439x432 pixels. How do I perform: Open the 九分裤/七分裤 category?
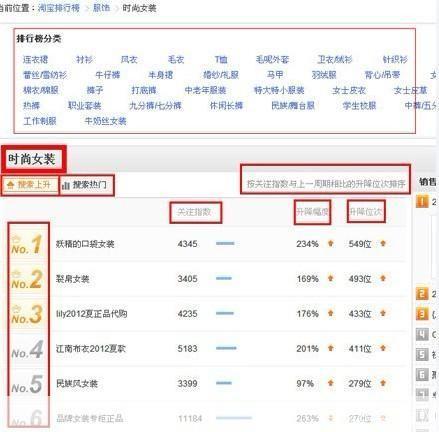[x=155, y=106]
